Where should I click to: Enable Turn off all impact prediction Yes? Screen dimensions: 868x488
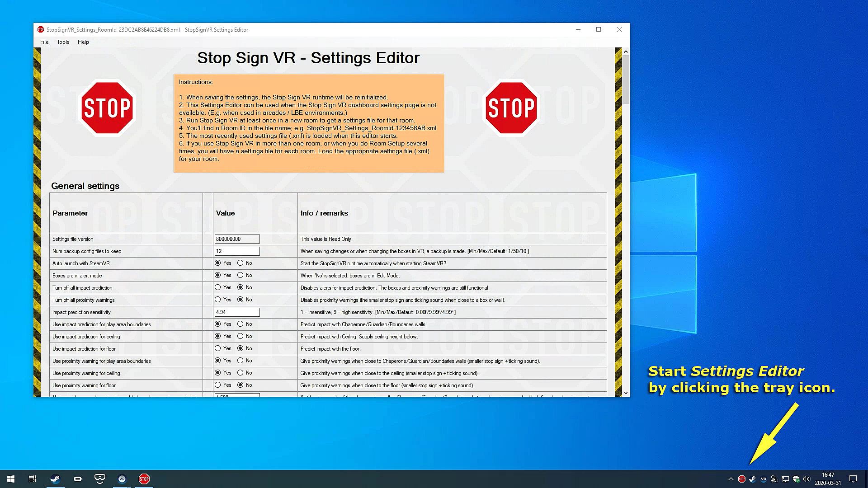pos(218,287)
